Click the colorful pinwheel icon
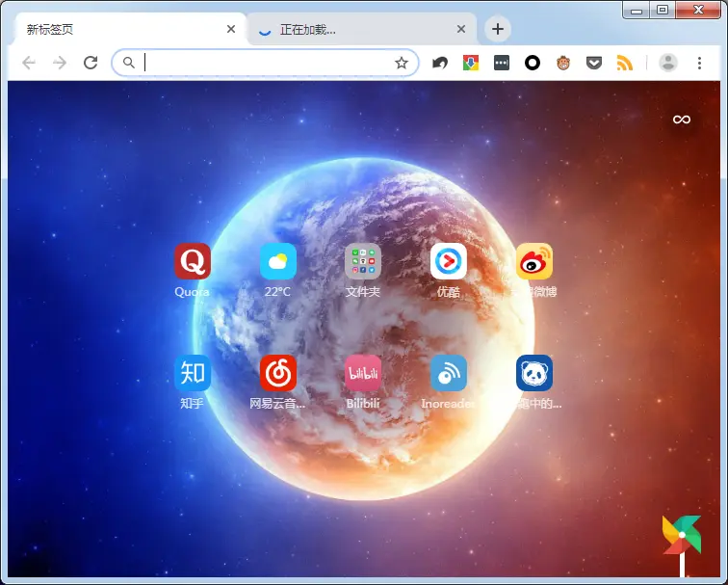 click(x=682, y=535)
